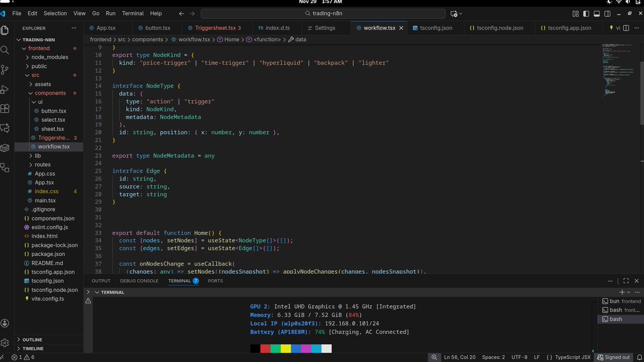Switch to the DEBUG CONSOLE panel tab

[139, 280]
